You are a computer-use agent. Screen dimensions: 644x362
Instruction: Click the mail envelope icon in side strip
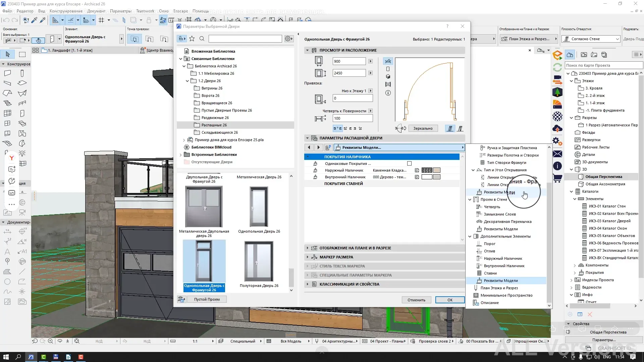click(x=557, y=154)
